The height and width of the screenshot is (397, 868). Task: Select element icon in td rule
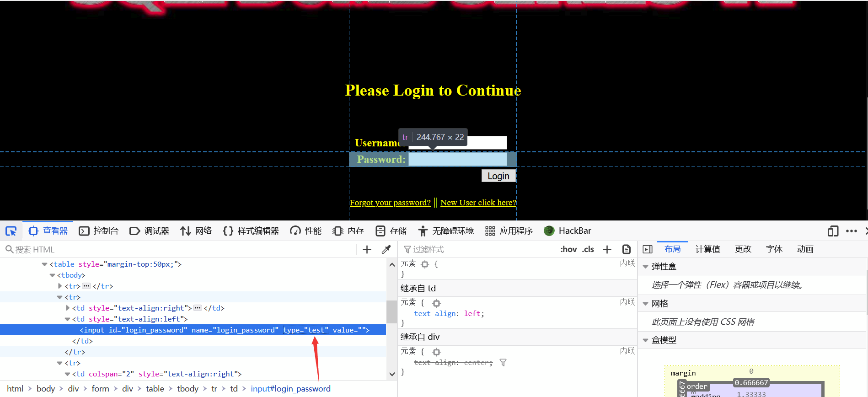436,303
